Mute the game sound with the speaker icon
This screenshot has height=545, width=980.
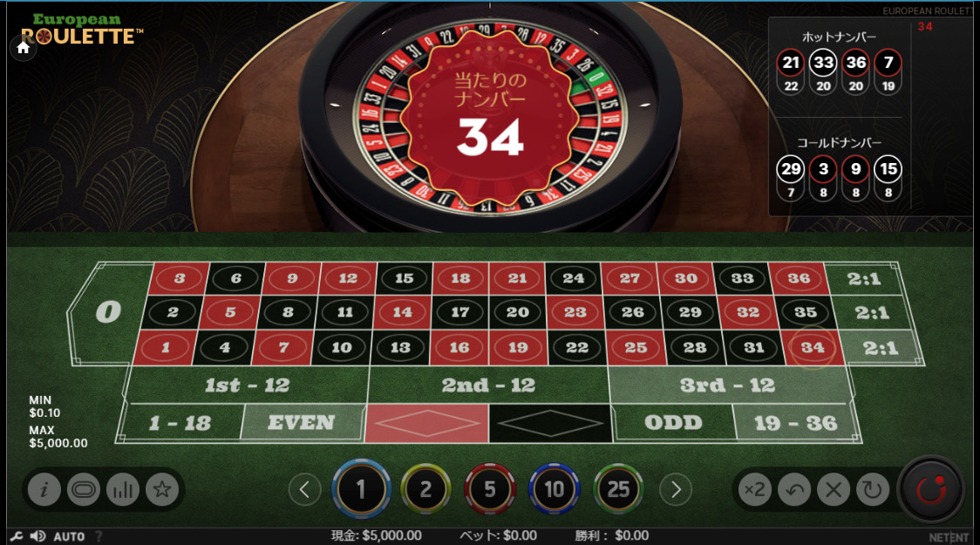coord(37,536)
